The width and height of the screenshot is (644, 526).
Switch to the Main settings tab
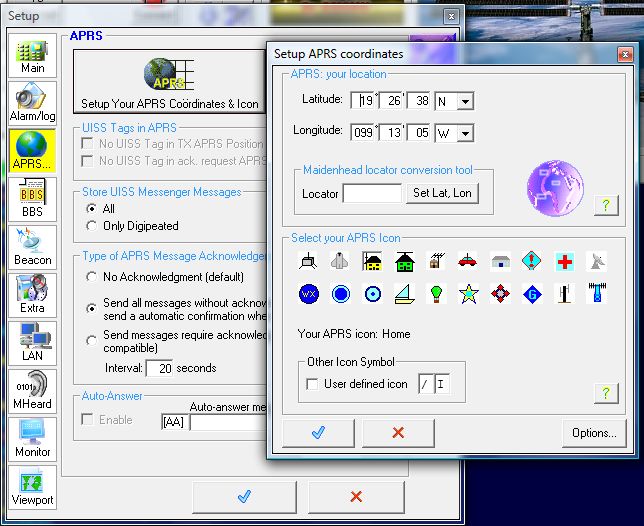[x=32, y=55]
